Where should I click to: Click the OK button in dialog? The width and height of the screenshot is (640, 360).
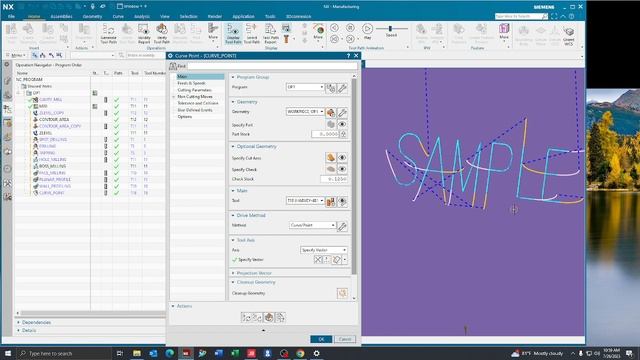coord(321,339)
